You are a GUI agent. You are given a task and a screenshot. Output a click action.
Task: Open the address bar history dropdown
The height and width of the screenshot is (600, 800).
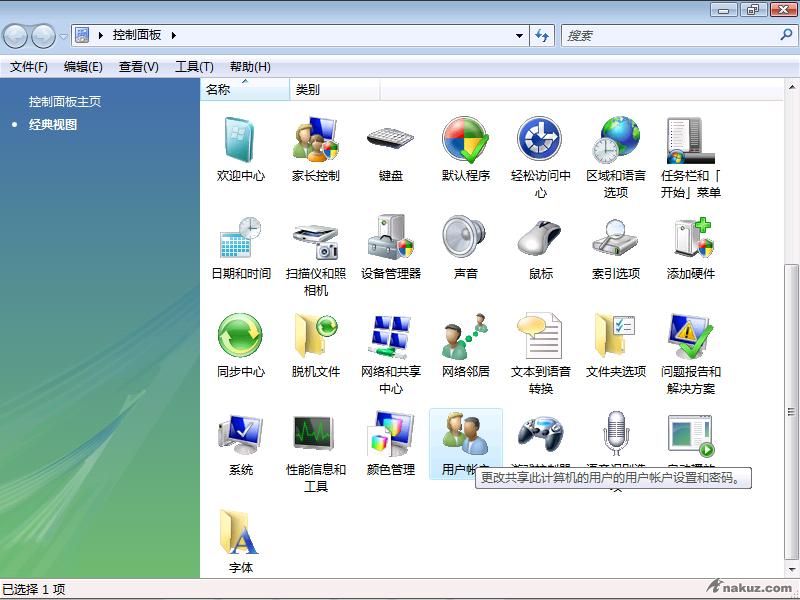tap(519, 36)
